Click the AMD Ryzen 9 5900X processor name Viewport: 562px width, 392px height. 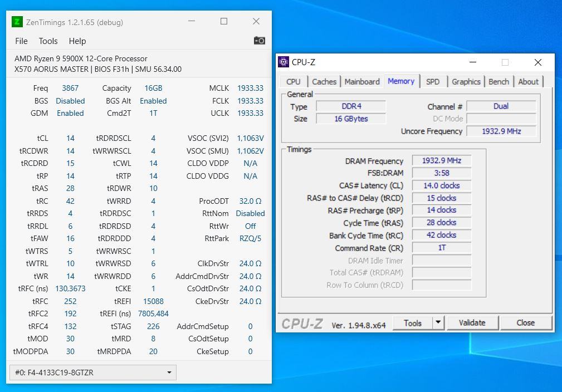[x=81, y=59]
